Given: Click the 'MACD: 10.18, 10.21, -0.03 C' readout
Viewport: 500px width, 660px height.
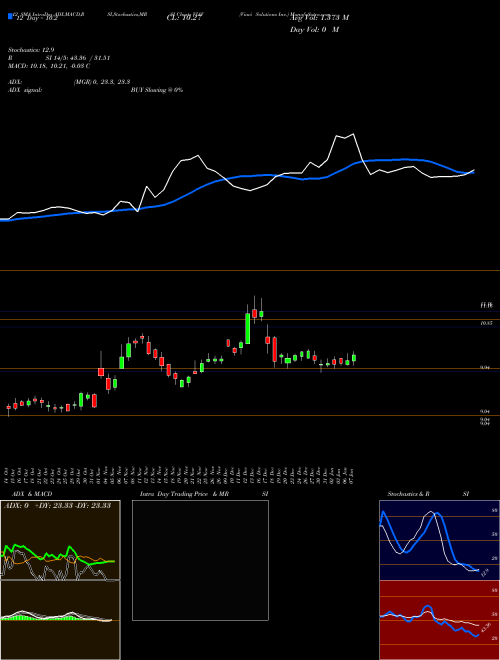Looking at the screenshot, I should (x=49, y=66).
